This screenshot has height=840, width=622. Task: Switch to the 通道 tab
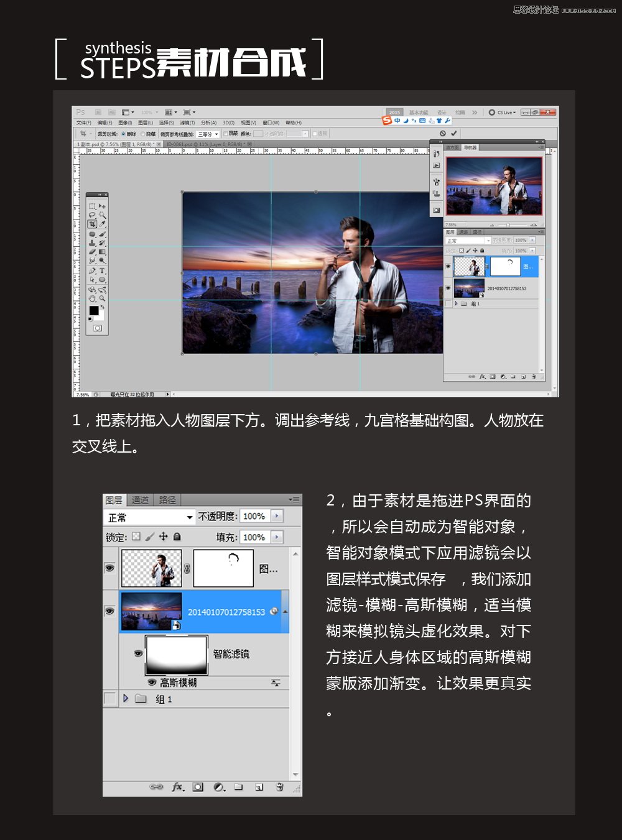tap(141, 500)
